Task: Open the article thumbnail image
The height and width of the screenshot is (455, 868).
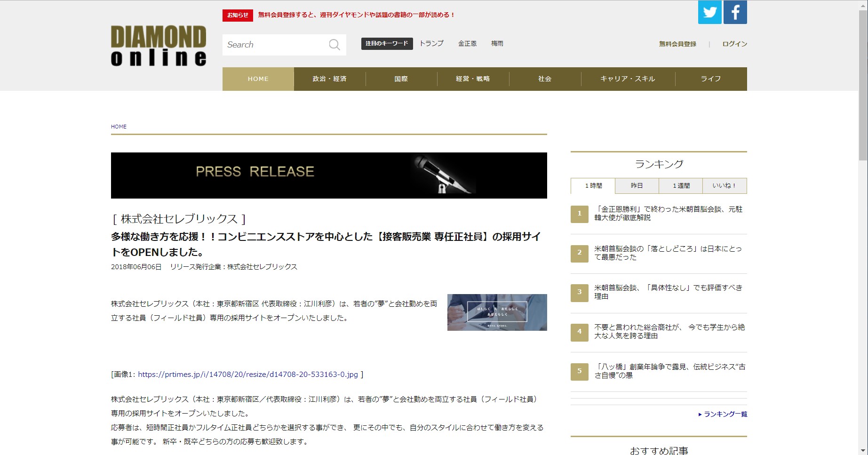Action: click(497, 312)
